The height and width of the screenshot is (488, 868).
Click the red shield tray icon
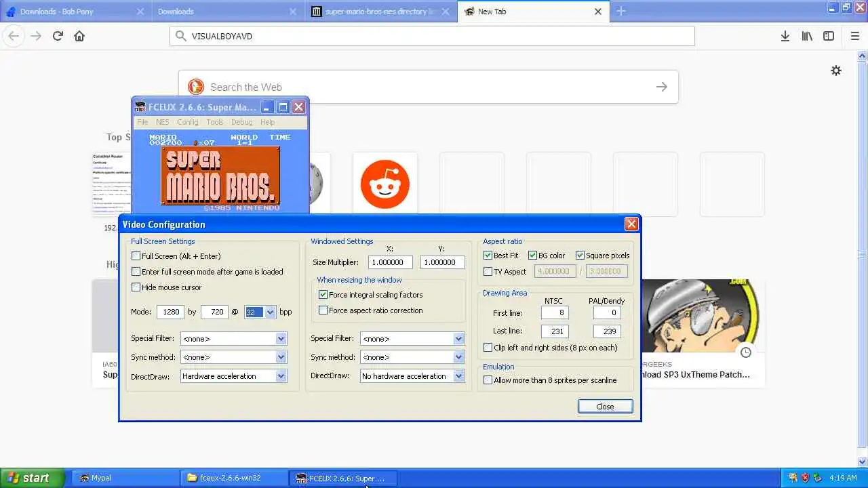click(805, 478)
